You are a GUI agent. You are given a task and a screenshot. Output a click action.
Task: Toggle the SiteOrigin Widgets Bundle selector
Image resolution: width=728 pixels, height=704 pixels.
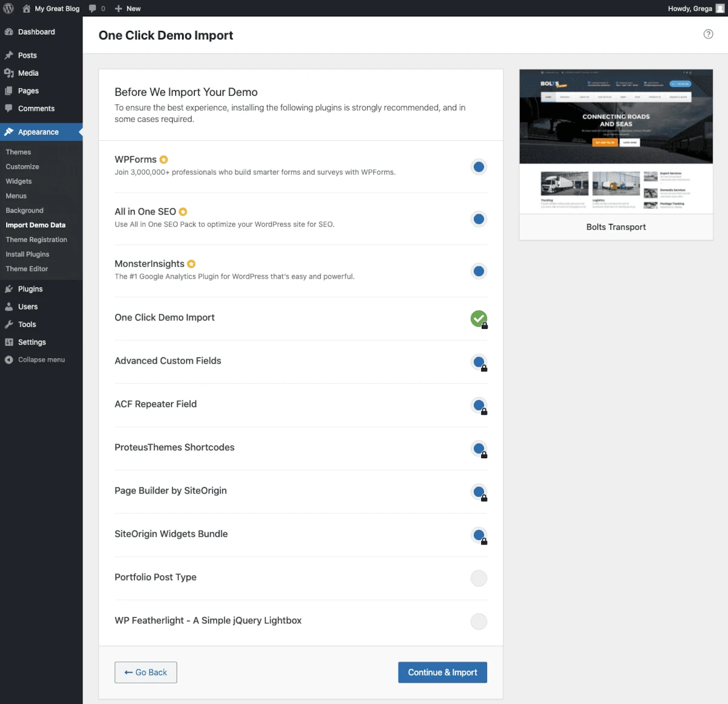pos(479,535)
